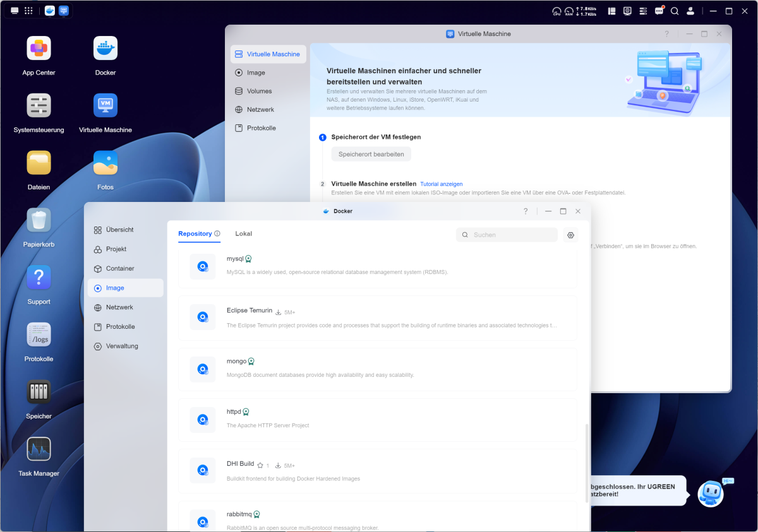Screen dimensions: 758x532
Task: Open Netzwerk in Docker sidebar
Action: 125,307
